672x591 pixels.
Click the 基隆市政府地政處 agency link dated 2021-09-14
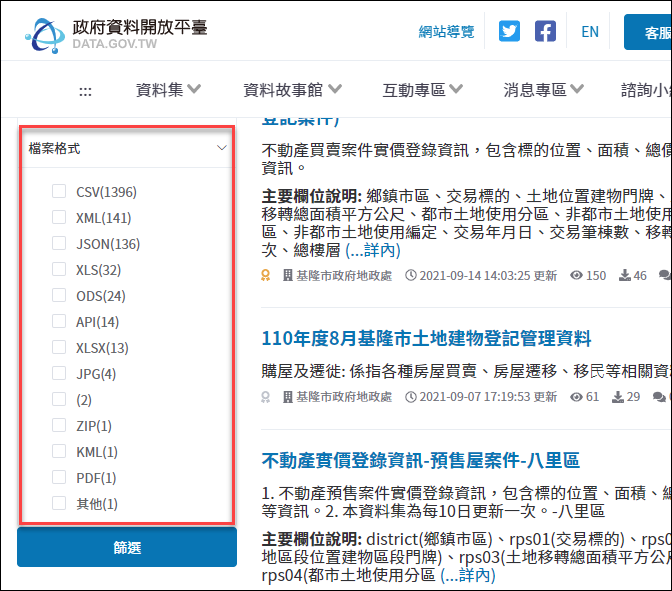pyautogui.click(x=344, y=276)
